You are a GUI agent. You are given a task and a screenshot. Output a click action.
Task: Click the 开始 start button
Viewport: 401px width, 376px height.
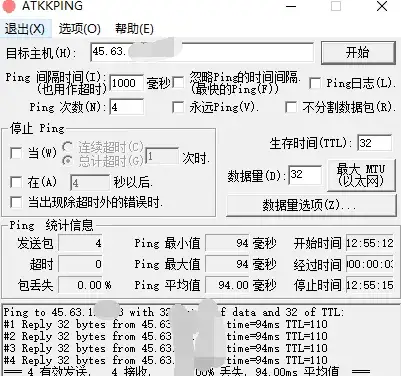(358, 52)
